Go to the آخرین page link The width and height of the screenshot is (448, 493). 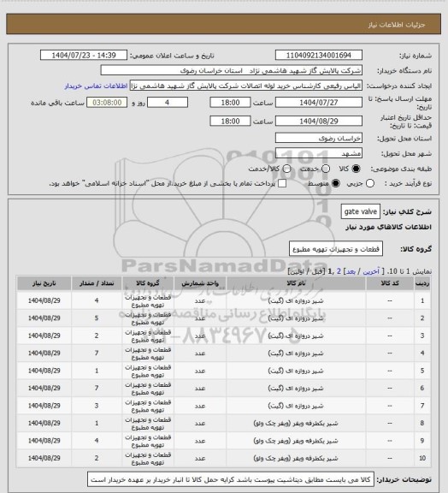click(371, 271)
